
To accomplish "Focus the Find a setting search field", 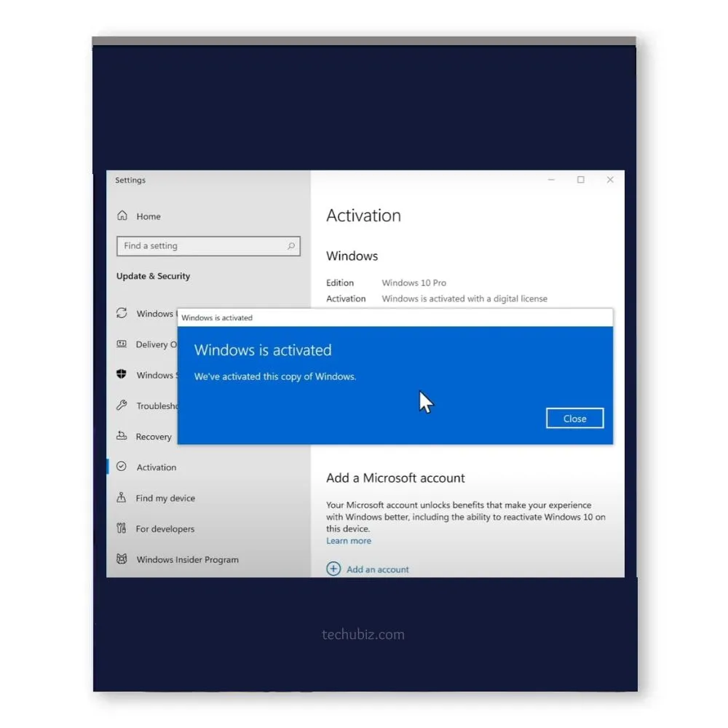I will (200, 246).
